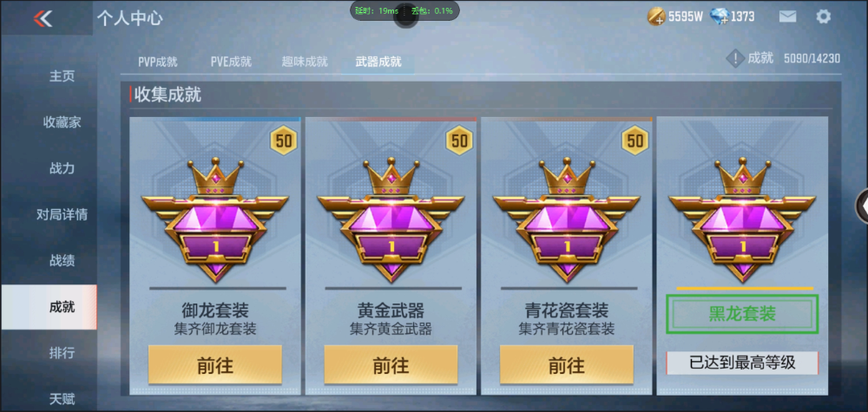Select the 黄金武器 crown medal badge

[x=391, y=219]
